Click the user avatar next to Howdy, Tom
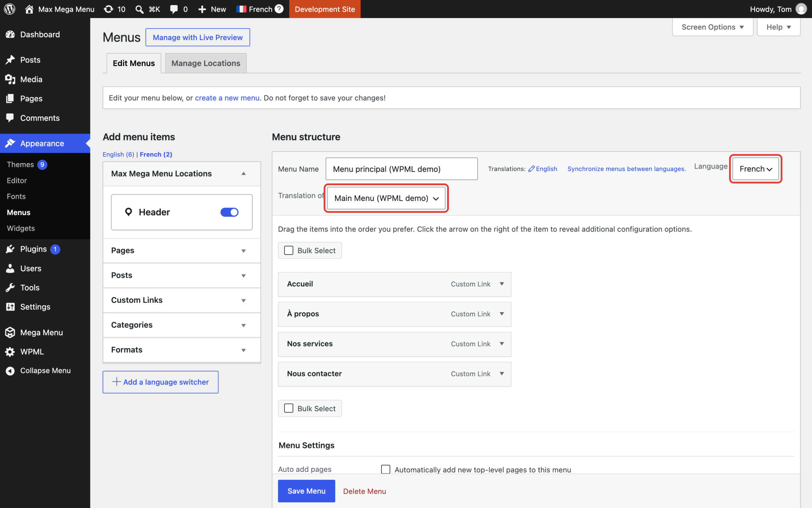This screenshot has width=812, height=508. (801, 9)
